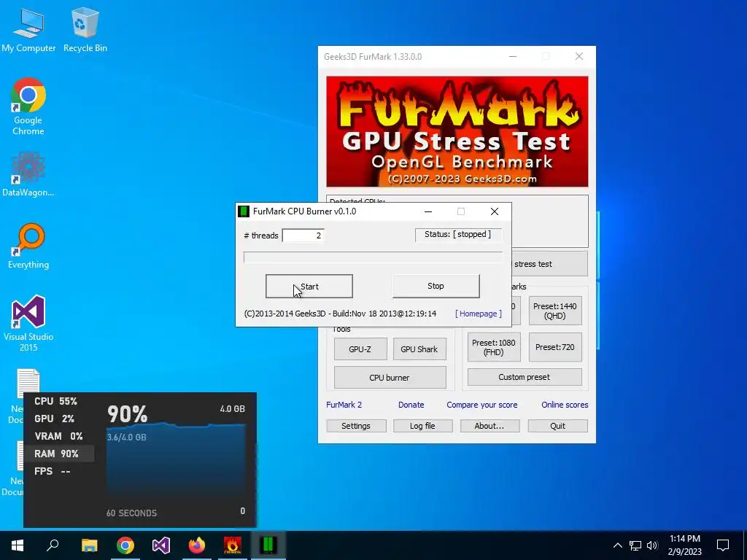Click the CPU burner button in FurMark
This screenshot has height=560, width=747.
point(390,378)
